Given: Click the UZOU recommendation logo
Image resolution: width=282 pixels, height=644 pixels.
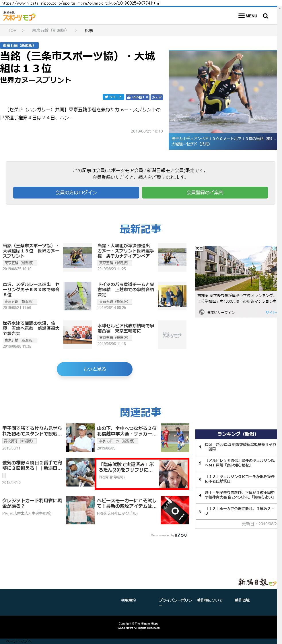Looking at the screenshot, I should pos(181,535).
